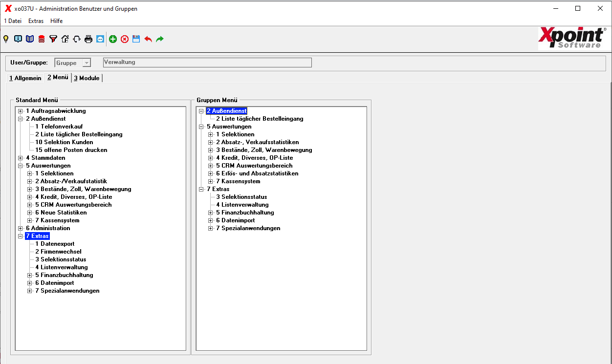The image size is (612, 364).
Task: Select 7 Spezialanwendungen in Gruppen Menü
Action: [x=248, y=228]
